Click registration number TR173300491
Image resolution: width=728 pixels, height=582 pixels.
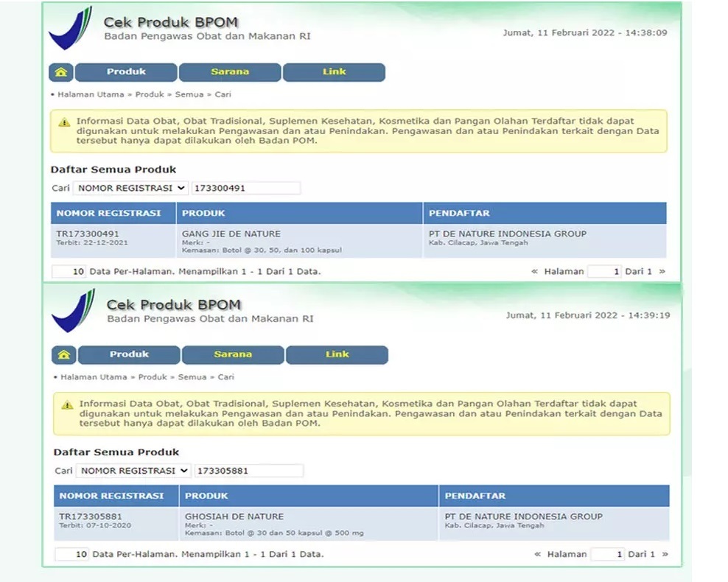coord(88,234)
